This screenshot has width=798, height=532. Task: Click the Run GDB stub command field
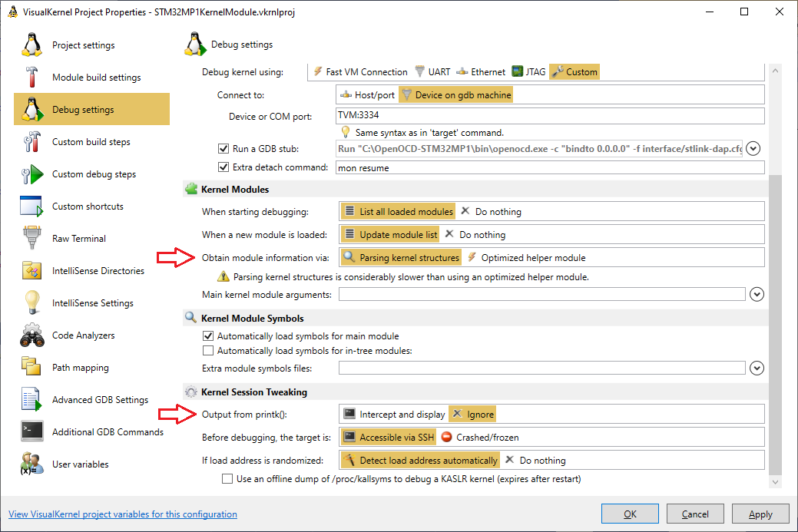pos(539,148)
